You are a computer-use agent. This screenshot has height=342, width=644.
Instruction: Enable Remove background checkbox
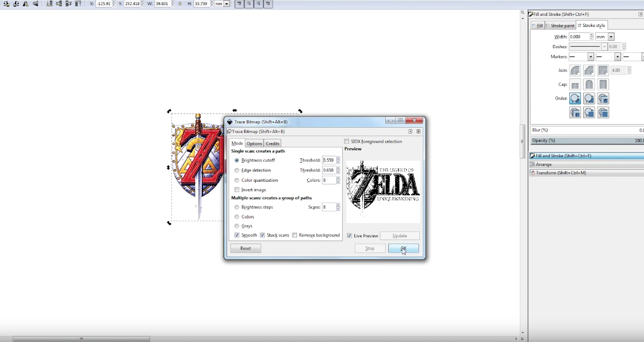[x=295, y=235]
